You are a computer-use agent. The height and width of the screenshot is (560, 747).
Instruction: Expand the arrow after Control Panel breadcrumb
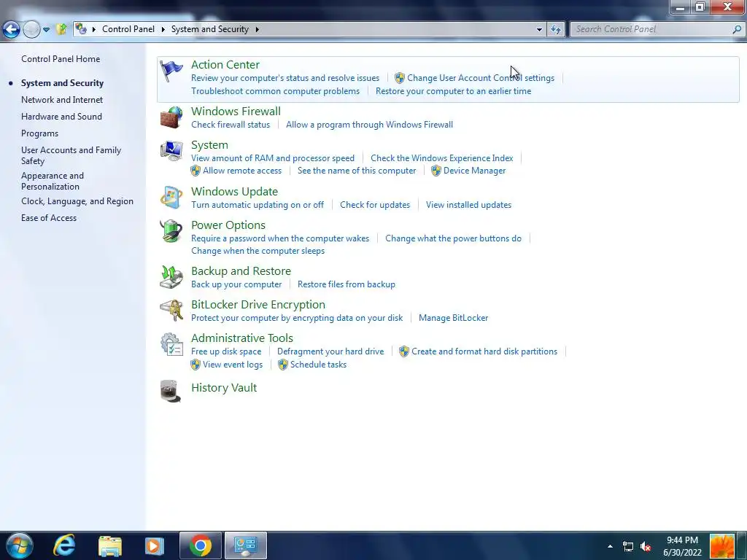pos(163,29)
